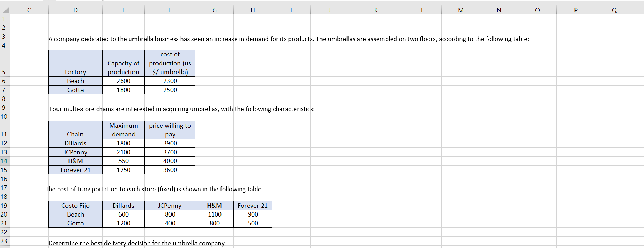
Task: Click 'H&M' header in the Costo Fijo table
Action: click(x=215, y=205)
